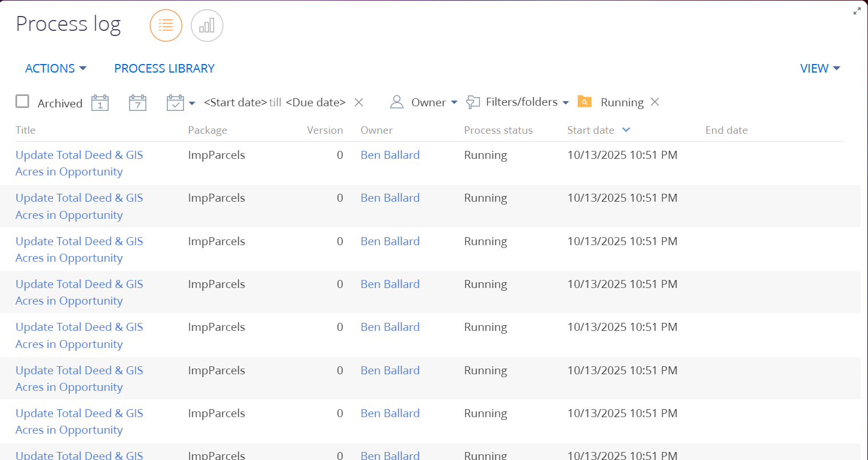Click the Process status column header
The width and height of the screenshot is (868, 460).
tap(498, 130)
